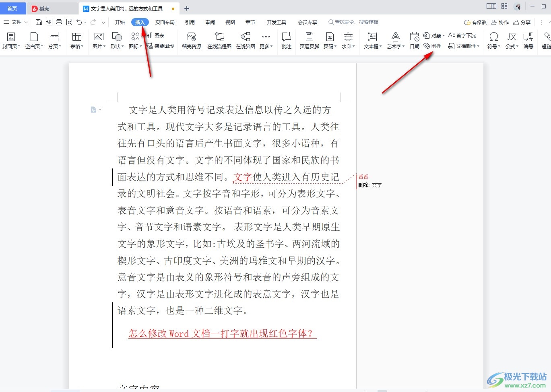This screenshot has height=392, width=551.
Task: Click the export/output icon beside Save
Action: tap(49, 22)
